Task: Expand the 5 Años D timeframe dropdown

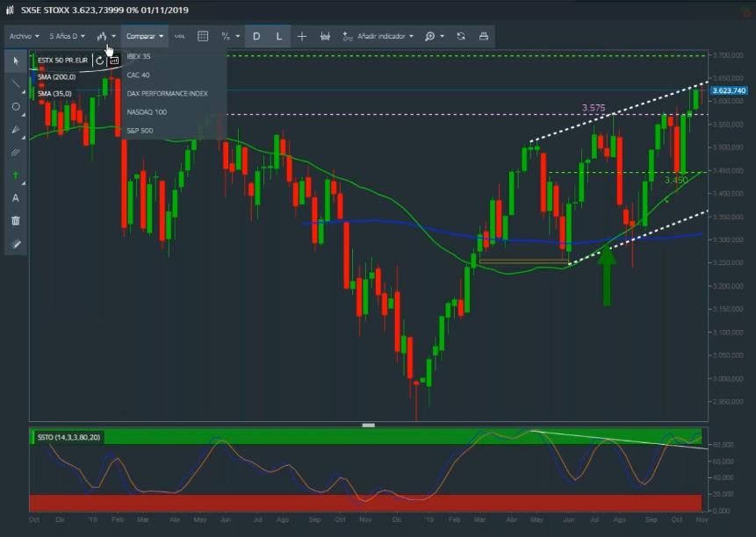Action: coord(67,36)
